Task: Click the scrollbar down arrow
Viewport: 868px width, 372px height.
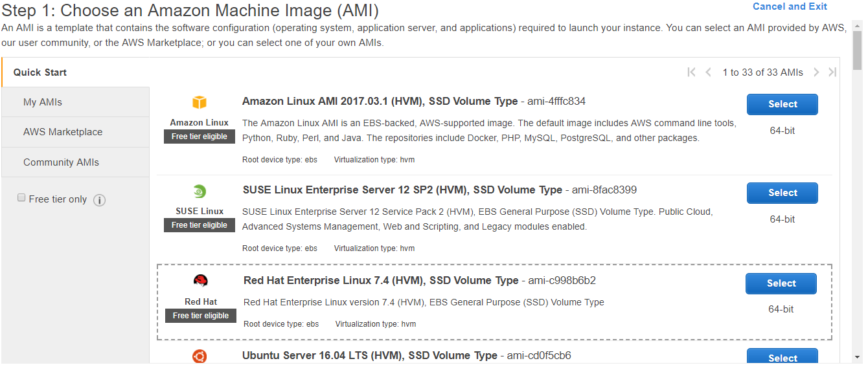Action: (858, 356)
